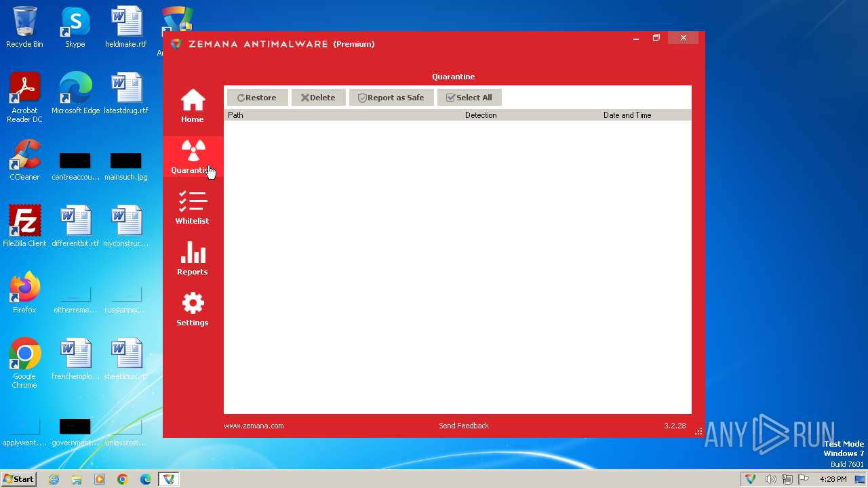This screenshot has height=488, width=868.
Task: Select Firefox desktop shortcut
Action: pyautogui.click(x=24, y=293)
